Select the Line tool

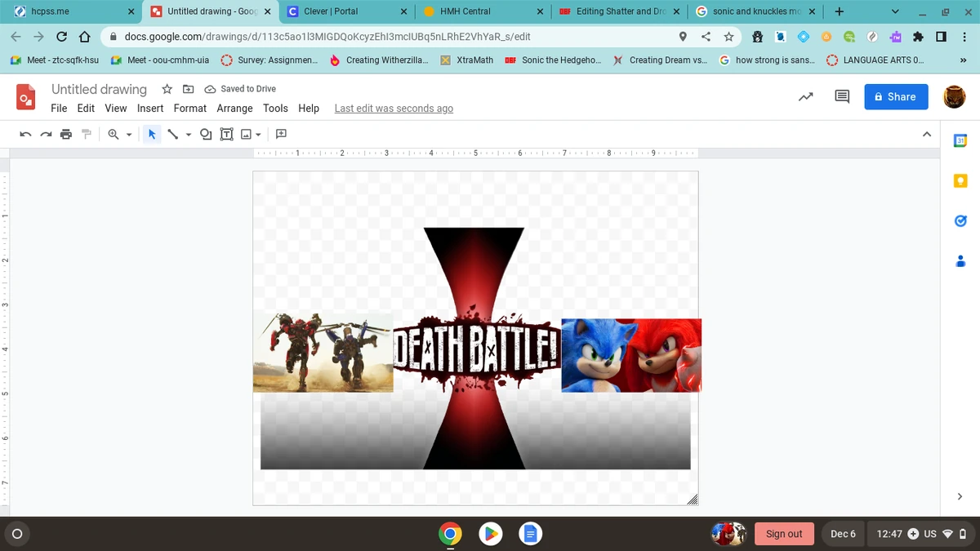(172, 134)
